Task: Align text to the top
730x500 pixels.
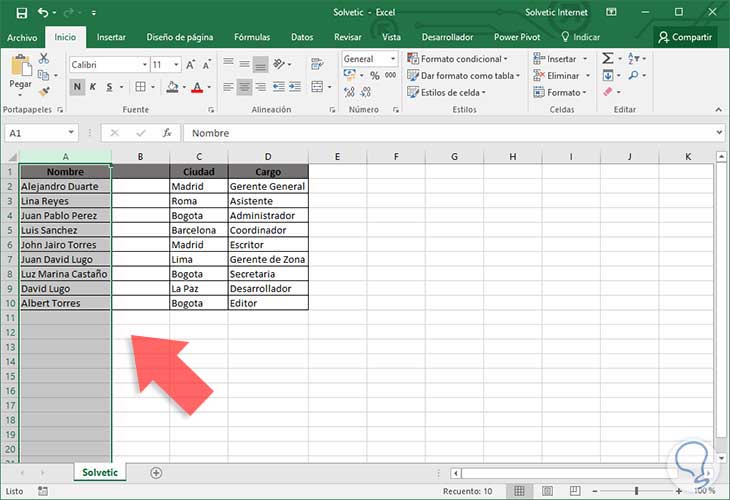Action: coord(228,64)
